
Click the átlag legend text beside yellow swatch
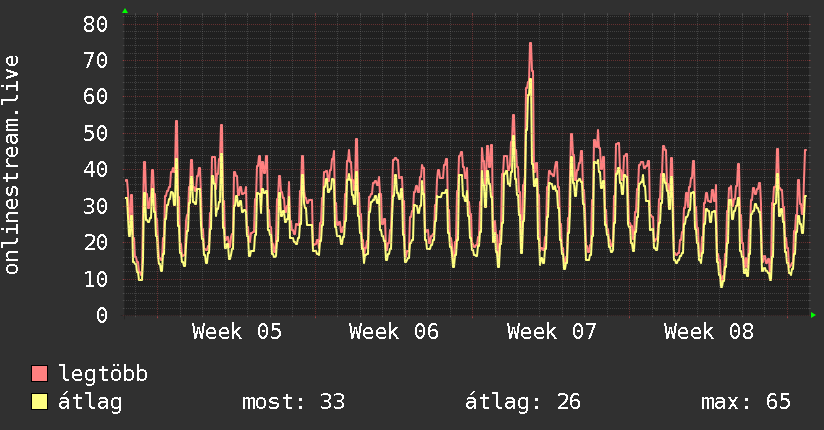[x=91, y=402]
